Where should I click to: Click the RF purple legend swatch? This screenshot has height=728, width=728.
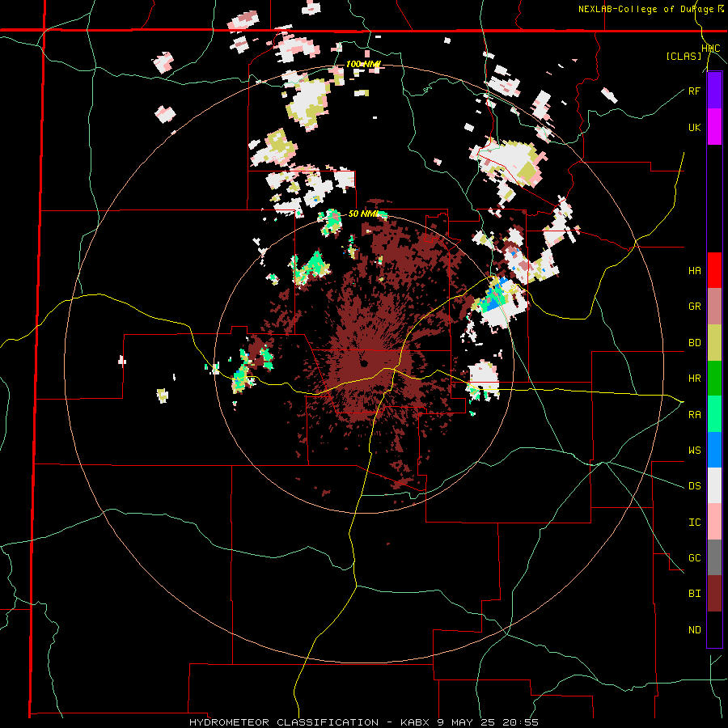(x=714, y=91)
